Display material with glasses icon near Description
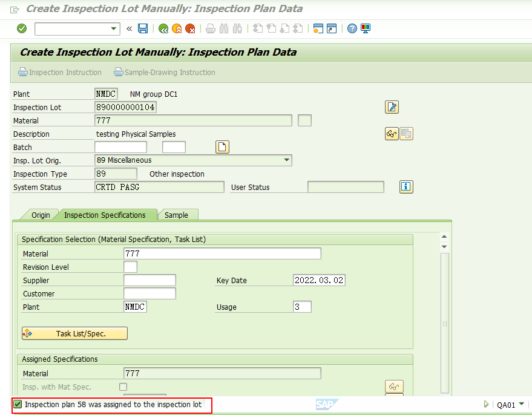This screenshot has width=532, height=415. (392, 134)
